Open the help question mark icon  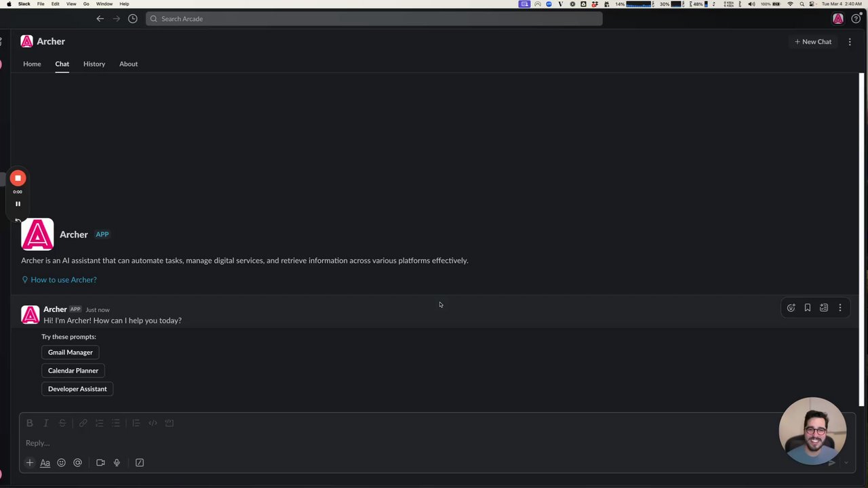coord(856,19)
